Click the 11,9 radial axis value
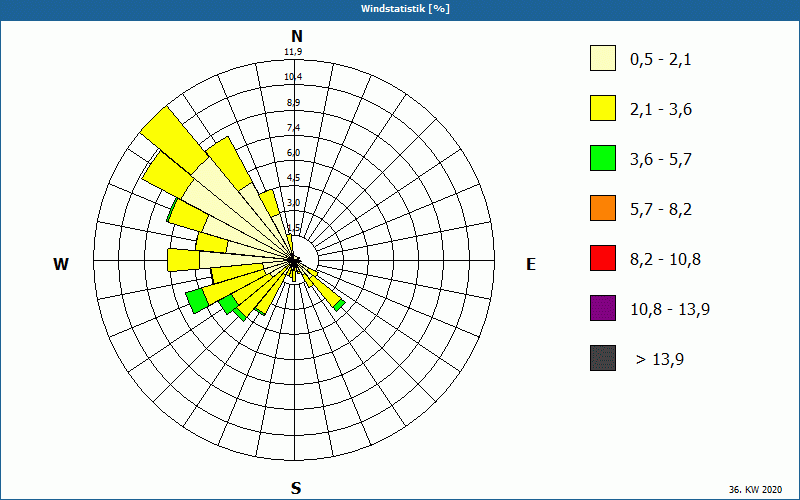800x500 pixels. coord(293,52)
